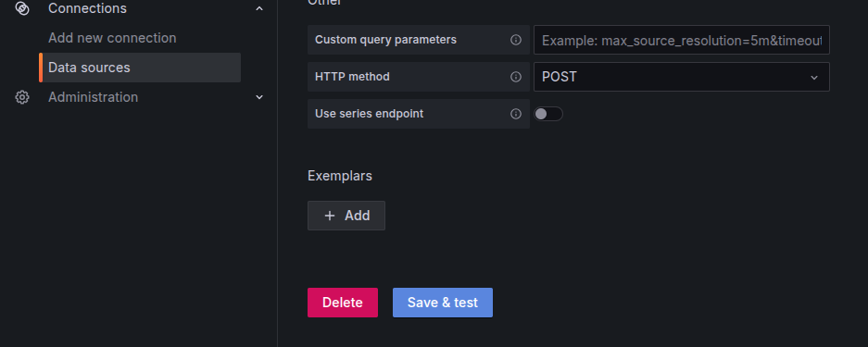Click the HTTP method dropdown arrow
Image resolution: width=868 pixels, height=347 pixels.
pyautogui.click(x=813, y=78)
